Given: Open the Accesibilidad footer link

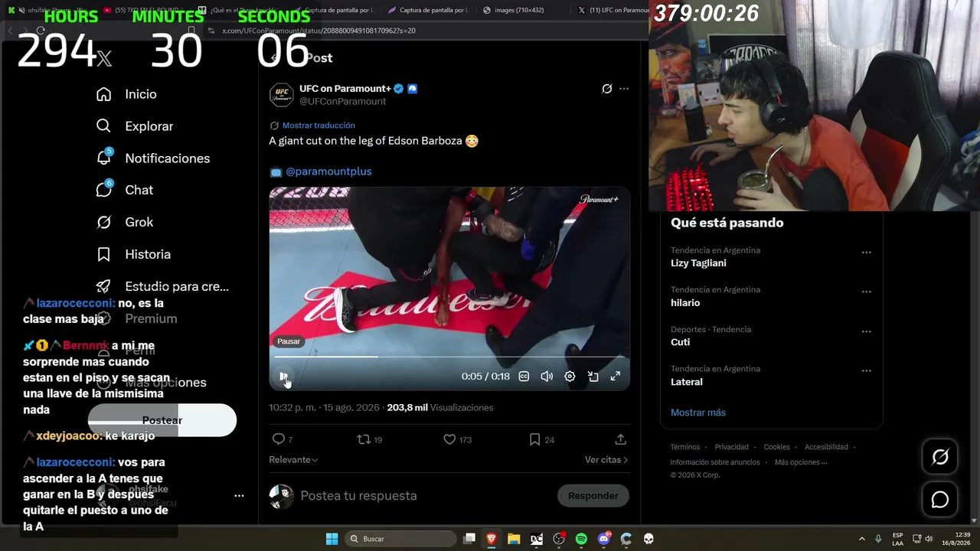Looking at the screenshot, I should [x=826, y=447].
